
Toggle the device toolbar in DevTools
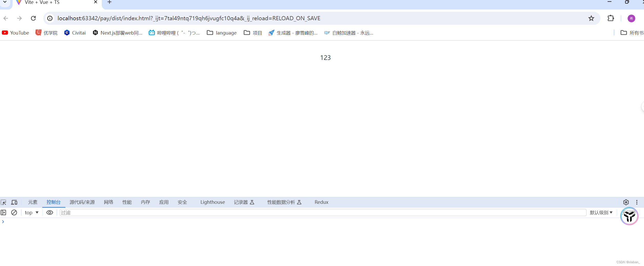[x=14, y=202]
